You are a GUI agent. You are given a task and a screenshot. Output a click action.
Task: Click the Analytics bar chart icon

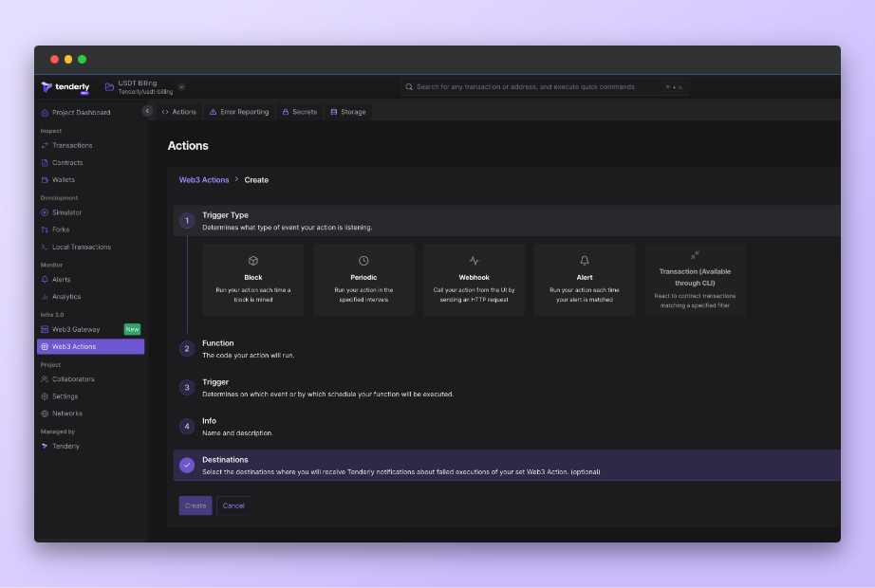tap(45, 297)
